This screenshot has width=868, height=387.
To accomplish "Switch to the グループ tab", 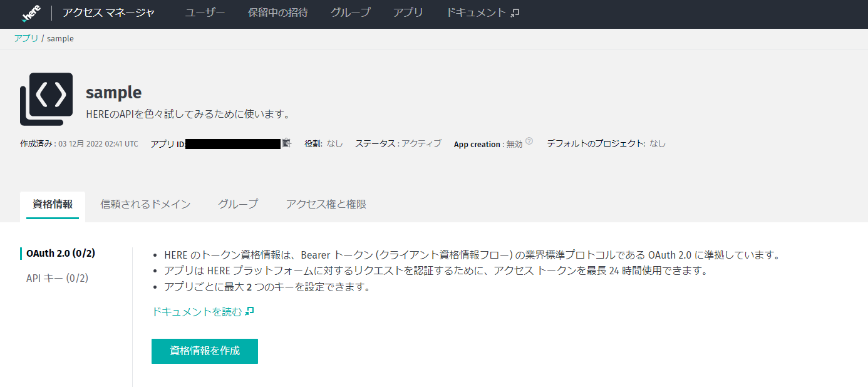I will [x=237, y=204].
